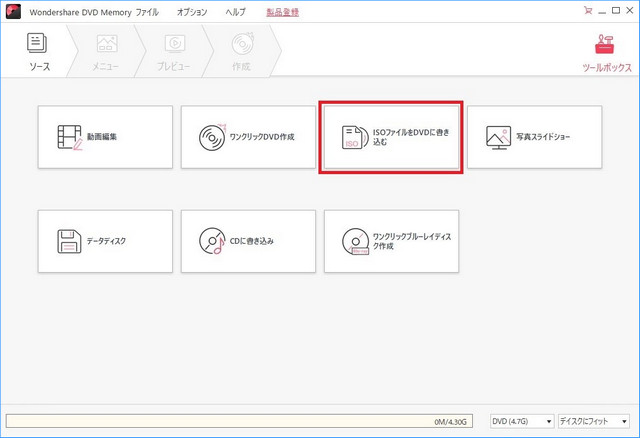Click the 製品登録 link
The height and width of the screenshot is (438, 640).
pyautogui.click(x=282, y=12)
